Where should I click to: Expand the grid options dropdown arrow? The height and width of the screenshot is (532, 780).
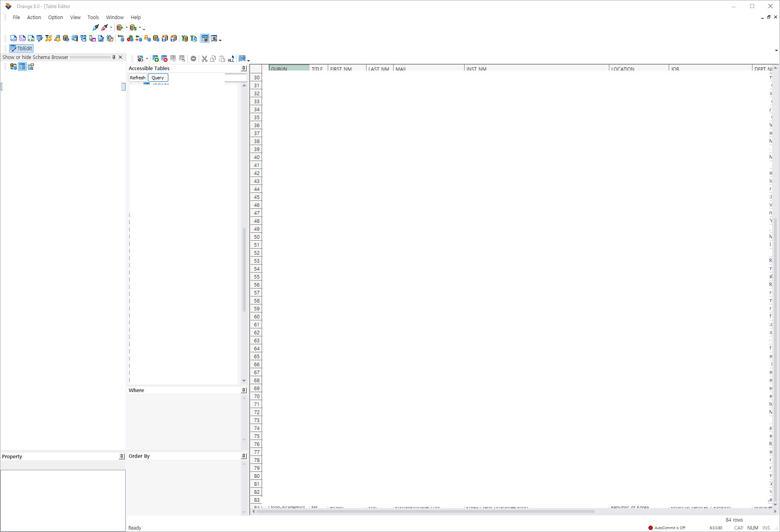[248, 60]
